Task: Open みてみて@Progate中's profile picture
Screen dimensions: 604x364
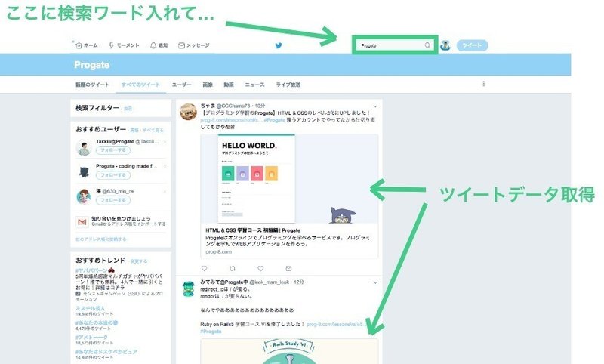Action: point(188,288)
